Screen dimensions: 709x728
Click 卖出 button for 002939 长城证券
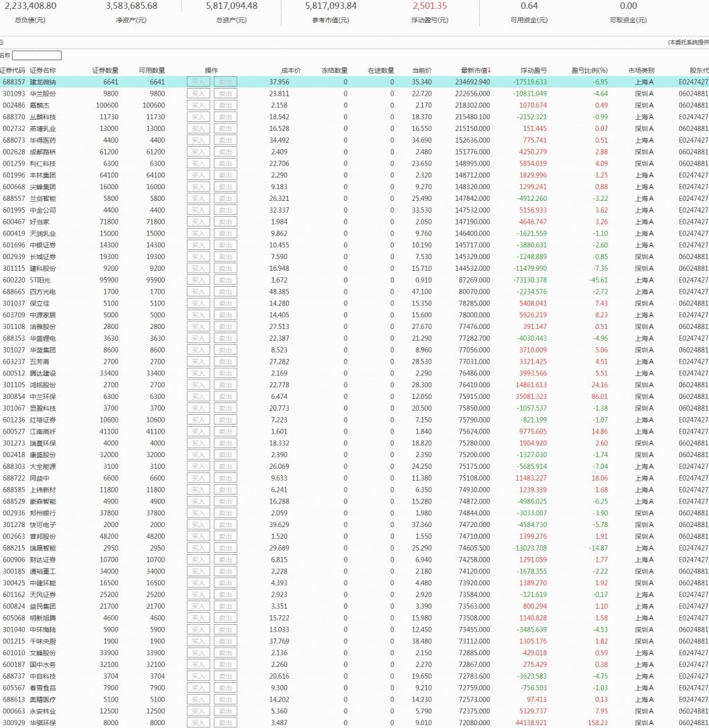pos(226,257)
